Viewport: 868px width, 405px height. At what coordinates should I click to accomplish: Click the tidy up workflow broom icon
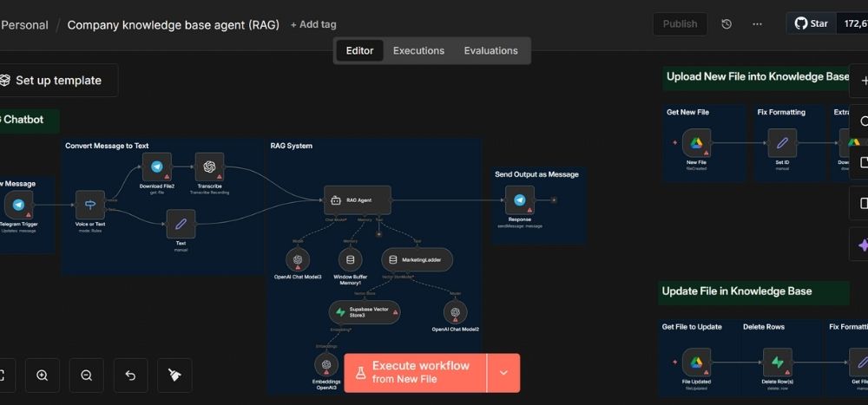tap(175, 376)
